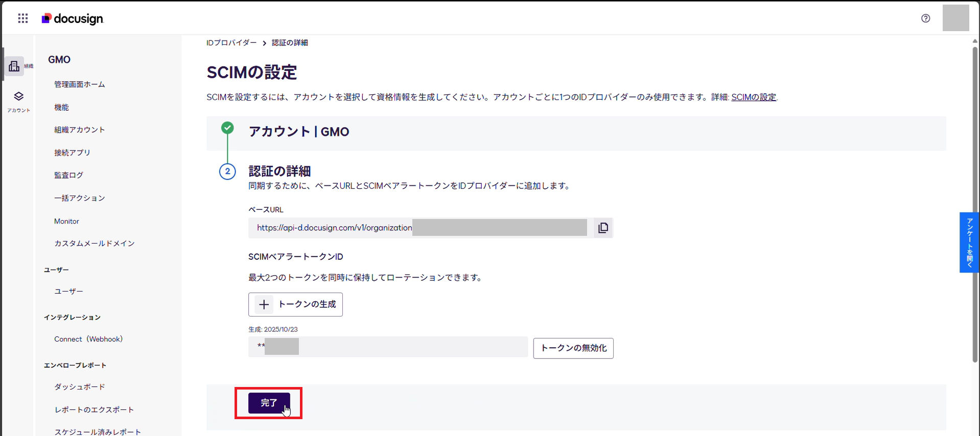
Task: Select 接続アプリ in the sidebar
Action: [x=72, y=153]
